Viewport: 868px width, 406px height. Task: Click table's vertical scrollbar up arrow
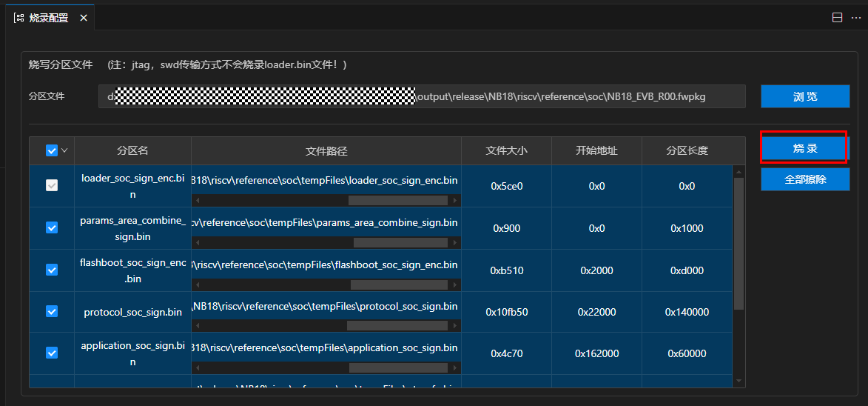point(739,172)
